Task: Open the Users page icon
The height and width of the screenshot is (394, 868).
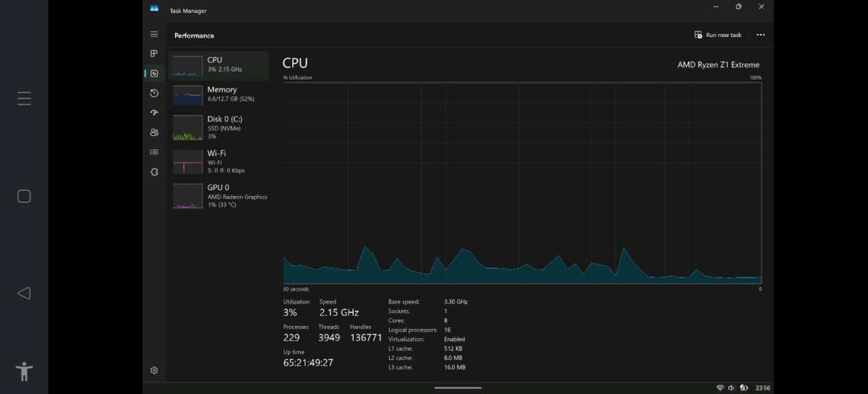Action: pyautogui.click(x=154, y=132)
